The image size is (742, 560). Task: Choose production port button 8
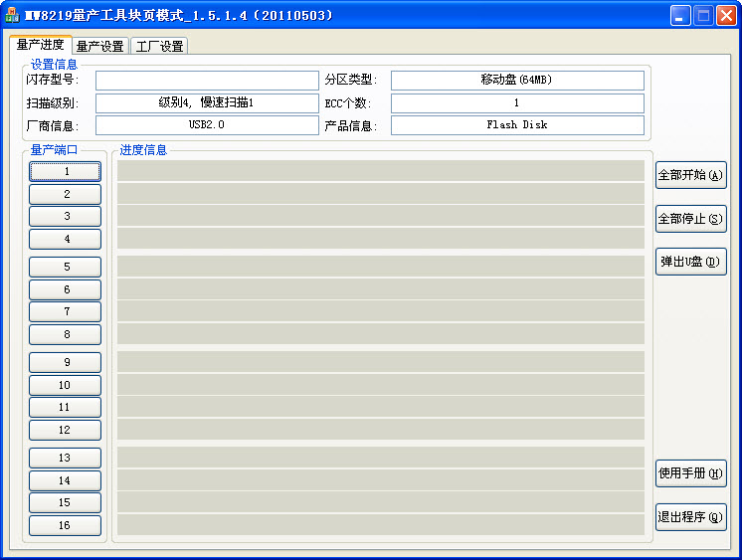[66, 334]
